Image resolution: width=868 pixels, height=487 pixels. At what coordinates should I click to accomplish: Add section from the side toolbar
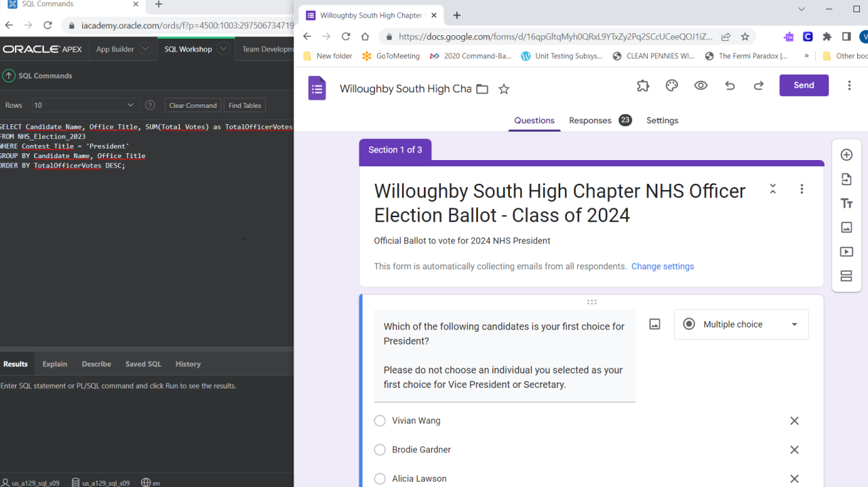[x=846, y=276]
